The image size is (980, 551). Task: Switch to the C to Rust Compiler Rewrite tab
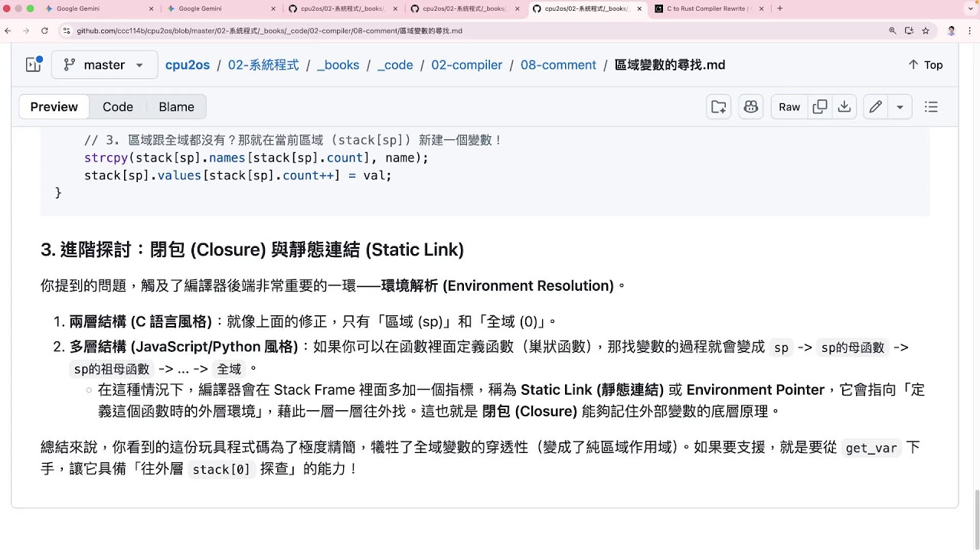click(710, 8)
